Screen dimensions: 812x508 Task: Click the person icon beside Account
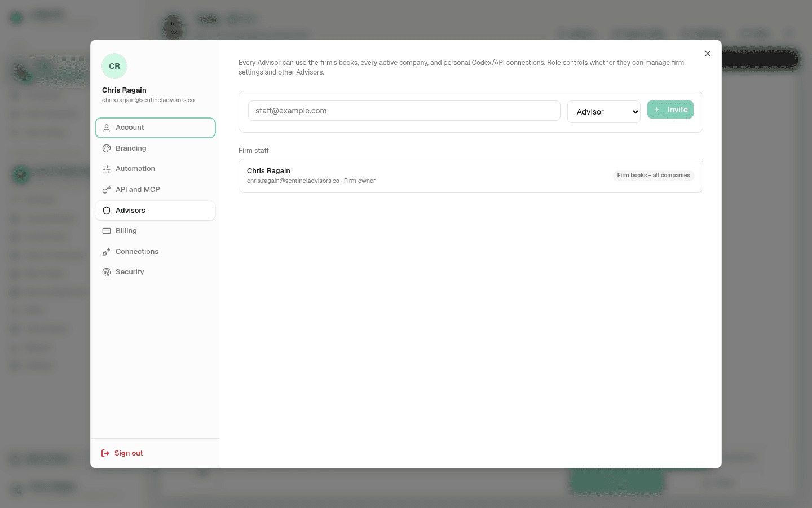click(x=107, y=128)
